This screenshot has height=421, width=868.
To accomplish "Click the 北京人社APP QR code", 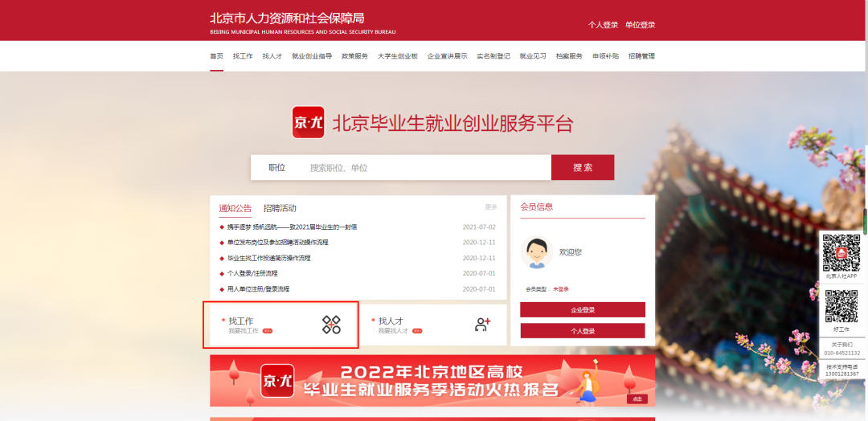I will point(841,253).
